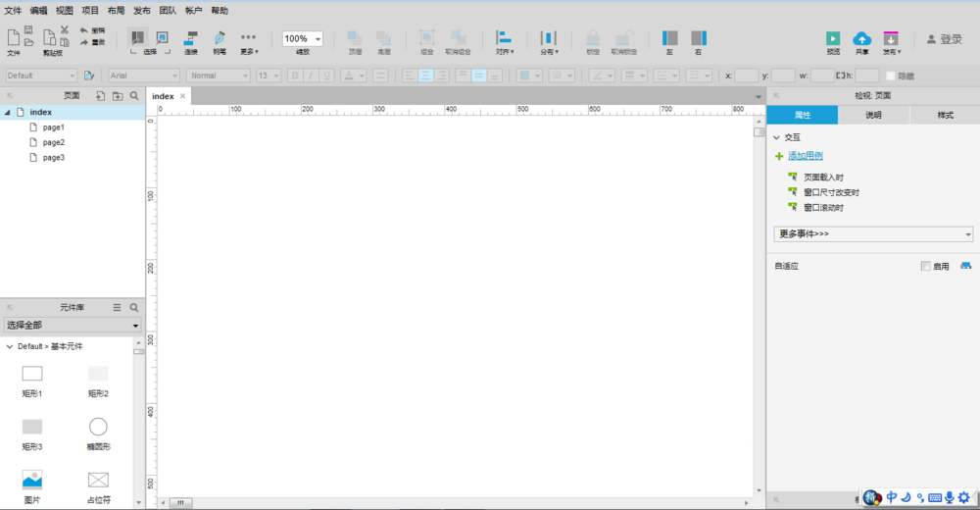Open the 选择全部 library dropdown

point(73,326)
